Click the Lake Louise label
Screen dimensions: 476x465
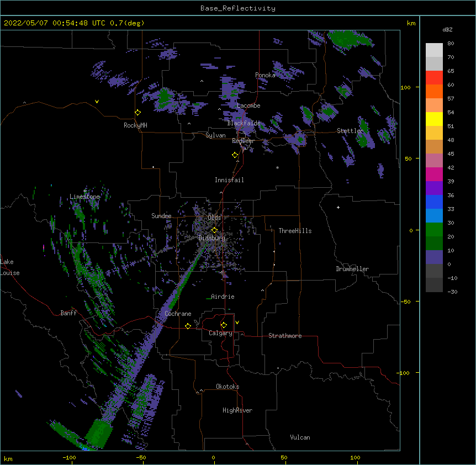point(10,267)
